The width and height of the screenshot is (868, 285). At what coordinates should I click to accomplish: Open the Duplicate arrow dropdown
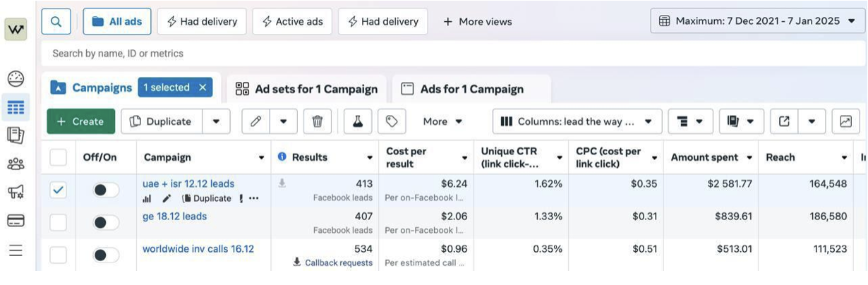216,121
